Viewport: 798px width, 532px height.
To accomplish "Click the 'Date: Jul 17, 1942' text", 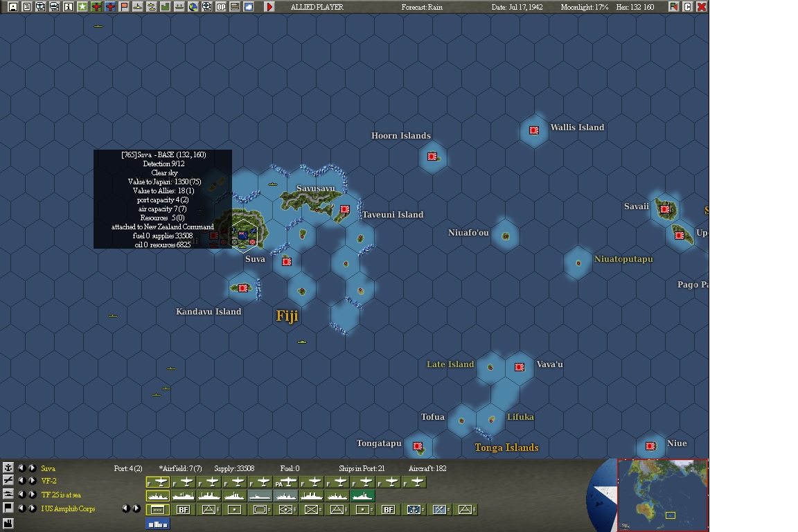I will pos(517,7).
